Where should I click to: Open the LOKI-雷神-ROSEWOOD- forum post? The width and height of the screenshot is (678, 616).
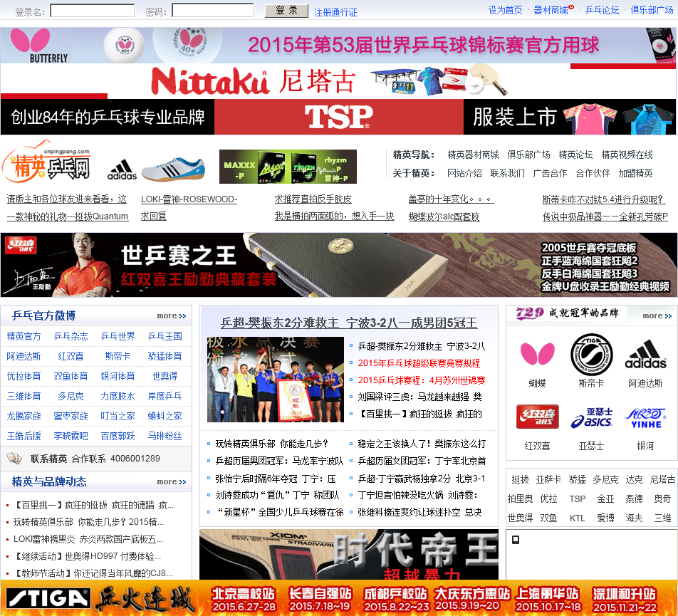point(189,199)
